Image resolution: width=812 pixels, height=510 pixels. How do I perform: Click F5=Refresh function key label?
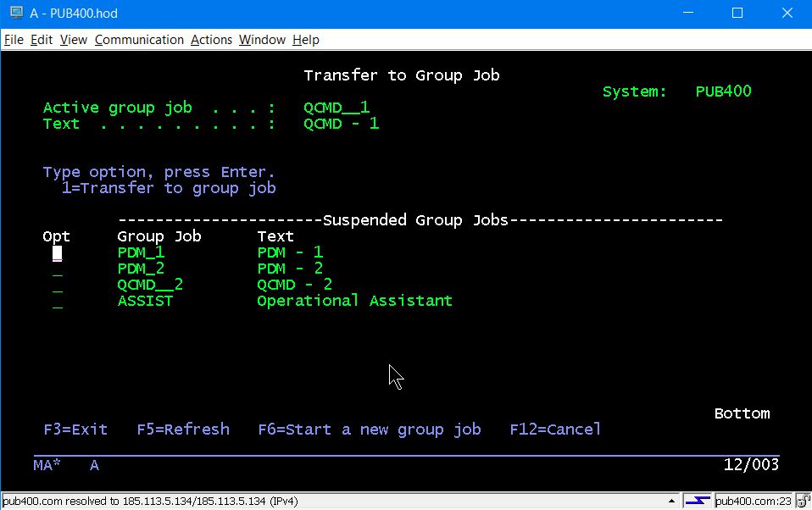183,430
